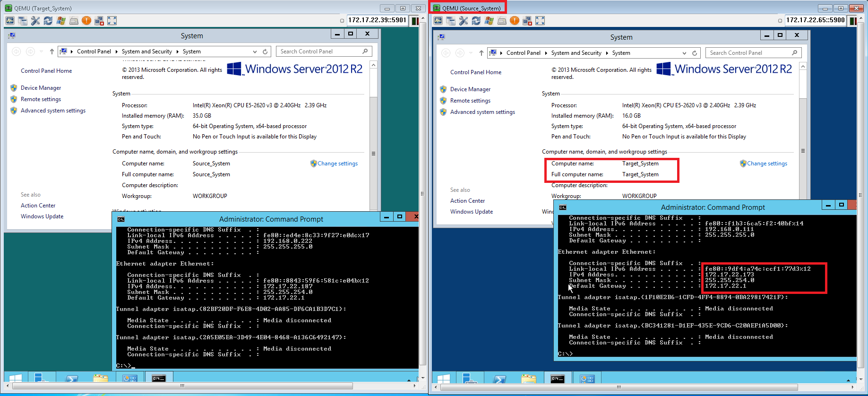Open recent locations dropdown in left System window
Screen dimensions: 868x396
[x=42, y=52]
